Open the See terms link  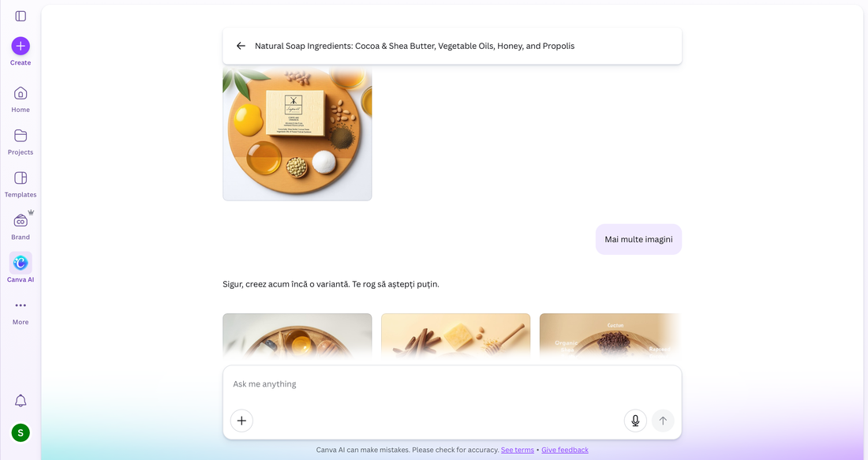[x=518, y=450]
